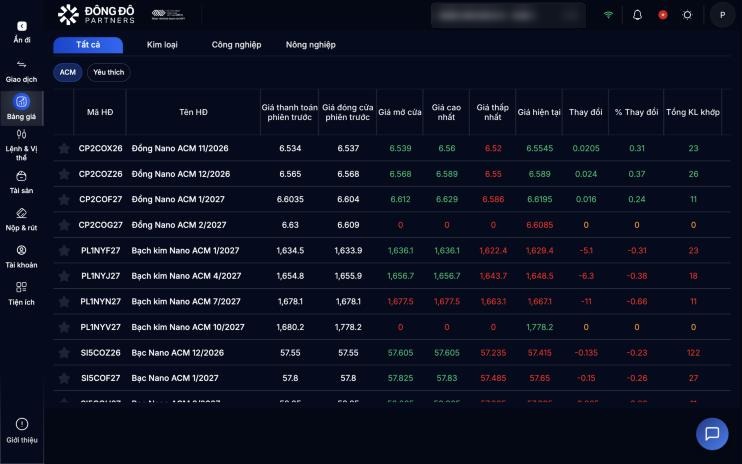The height and width of the screenshot is (464, 742).
Task: Open Lệnh & Vị thế panel
Action: click(21, 145)
